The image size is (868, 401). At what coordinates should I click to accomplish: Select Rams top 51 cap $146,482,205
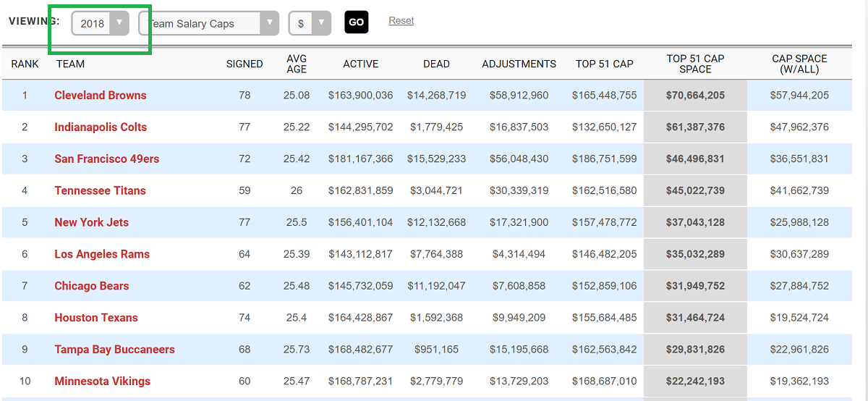click(605, 255)
